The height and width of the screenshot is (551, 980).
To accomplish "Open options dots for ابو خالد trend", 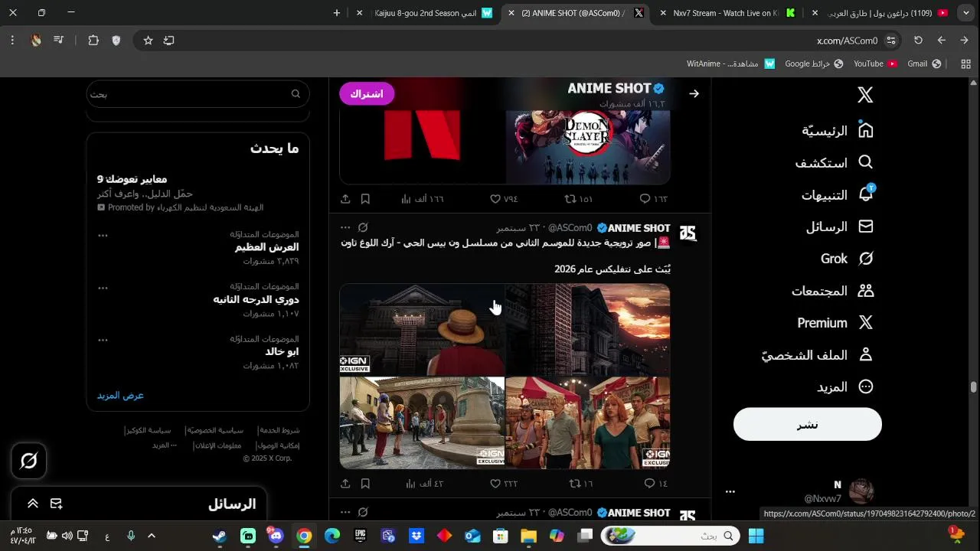I will tap(103, 341).
